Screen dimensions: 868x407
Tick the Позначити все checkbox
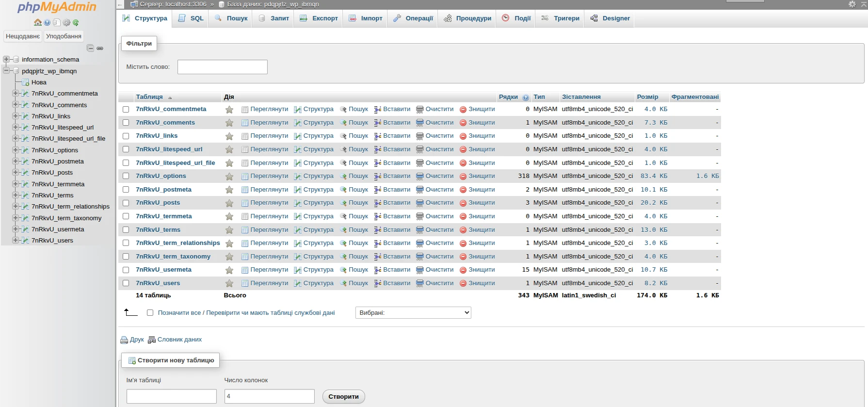[x=150, y=313]
